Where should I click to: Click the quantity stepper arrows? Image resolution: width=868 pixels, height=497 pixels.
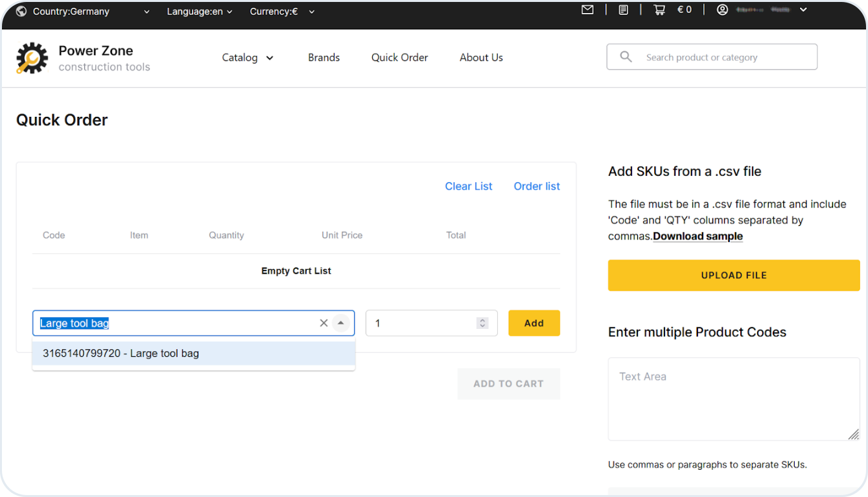(482, 323)
